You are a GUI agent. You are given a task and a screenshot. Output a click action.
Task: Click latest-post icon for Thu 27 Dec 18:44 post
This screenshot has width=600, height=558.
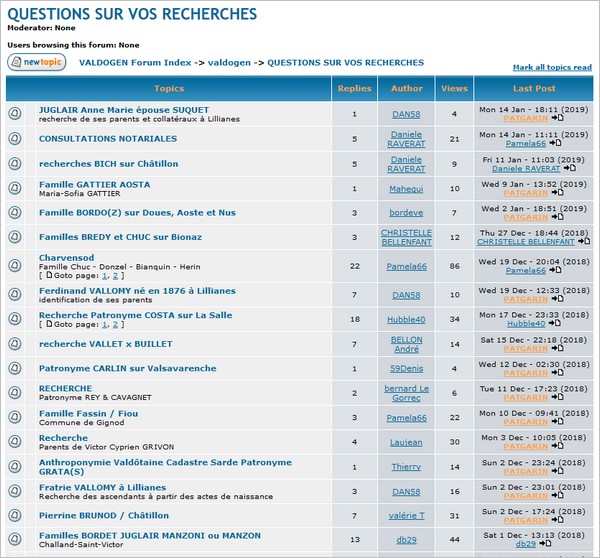click(584, 241)
